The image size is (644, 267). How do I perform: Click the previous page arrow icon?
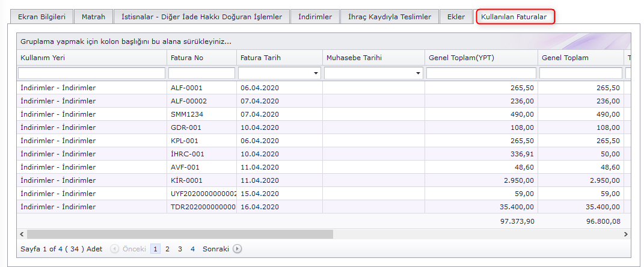tap(114, 249)
